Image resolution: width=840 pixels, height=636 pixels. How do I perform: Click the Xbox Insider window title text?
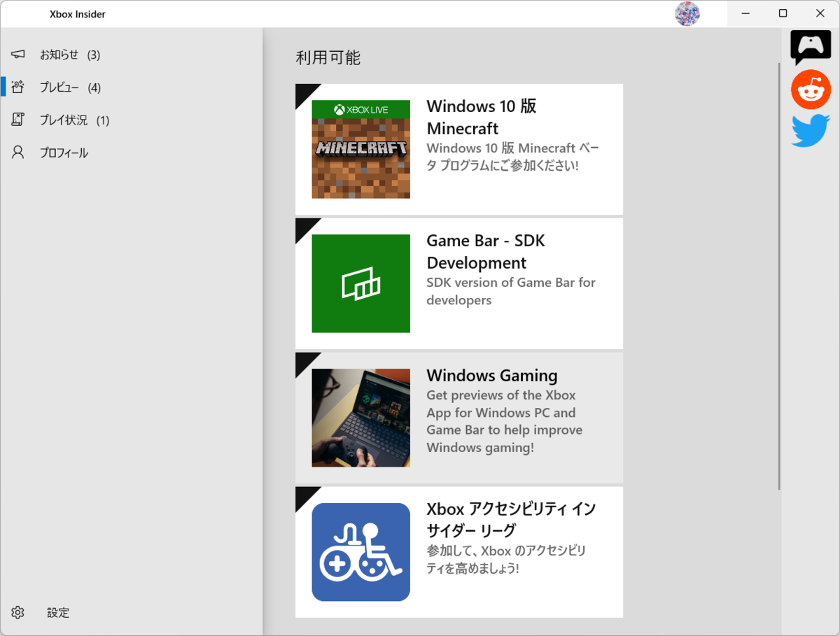point(78,14)
